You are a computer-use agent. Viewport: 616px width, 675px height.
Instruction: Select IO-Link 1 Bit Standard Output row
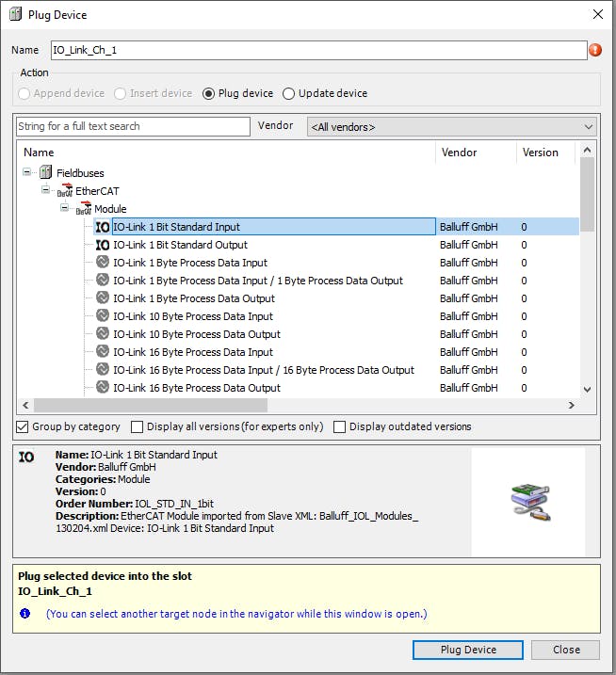click(336, 245)
